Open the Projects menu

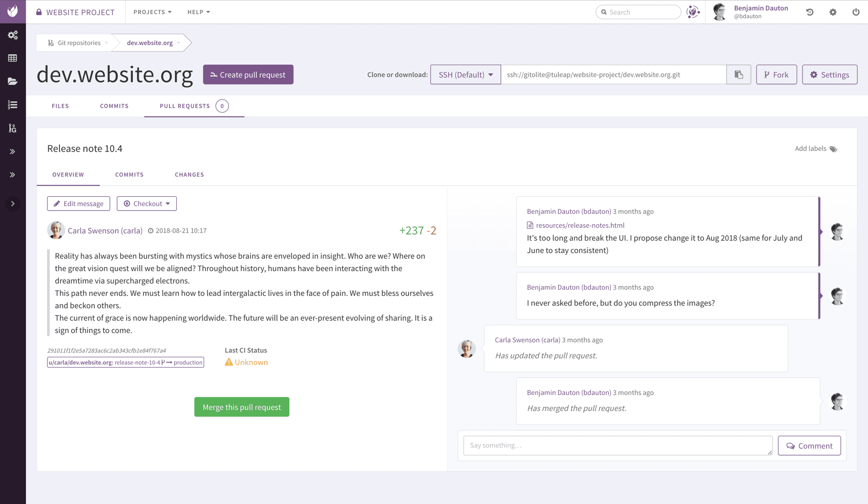click(152, 12)
